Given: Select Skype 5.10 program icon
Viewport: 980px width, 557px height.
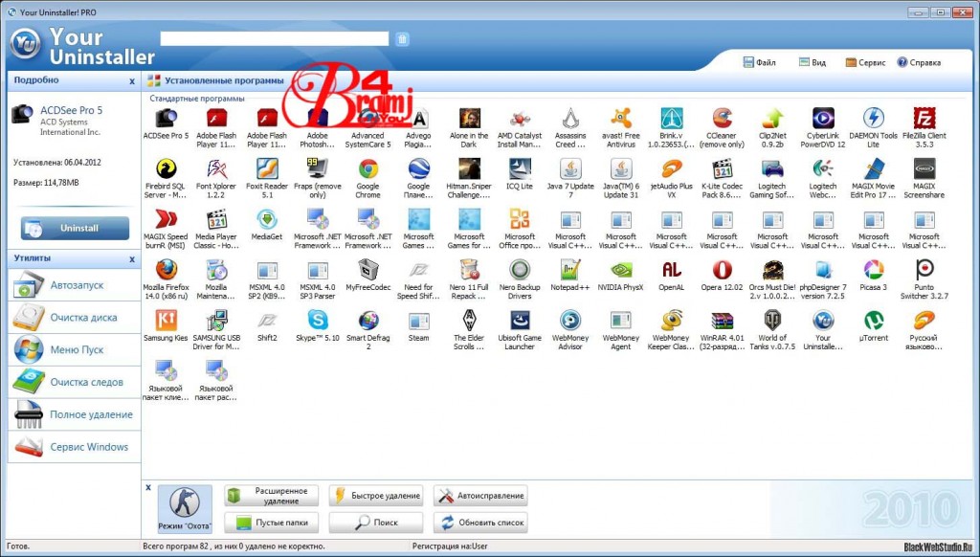Looking at the screenshot, I should [318, 320].
